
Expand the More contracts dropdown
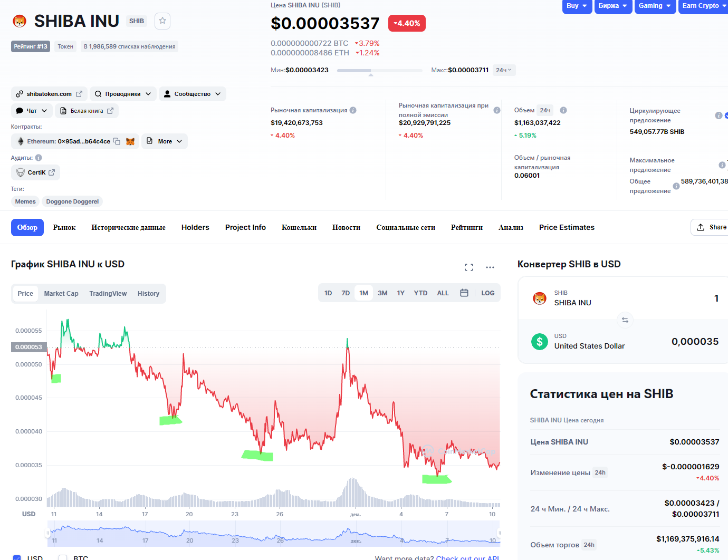tap(165, 141)
